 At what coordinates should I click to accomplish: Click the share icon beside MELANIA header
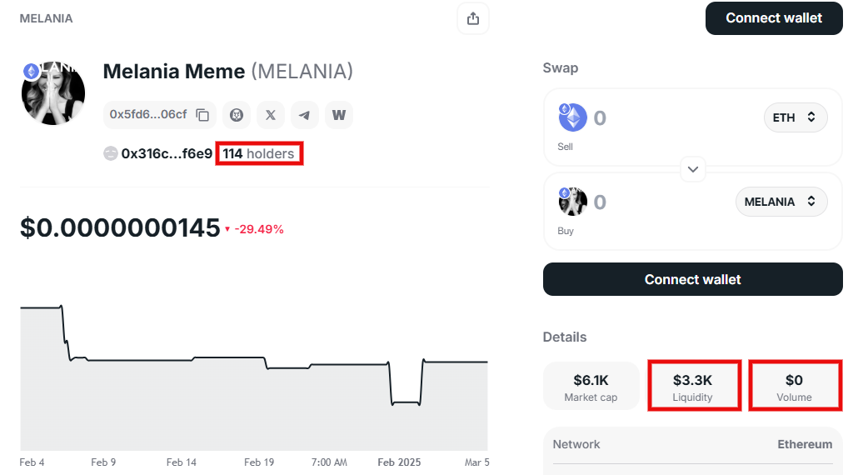pos(473,19)
